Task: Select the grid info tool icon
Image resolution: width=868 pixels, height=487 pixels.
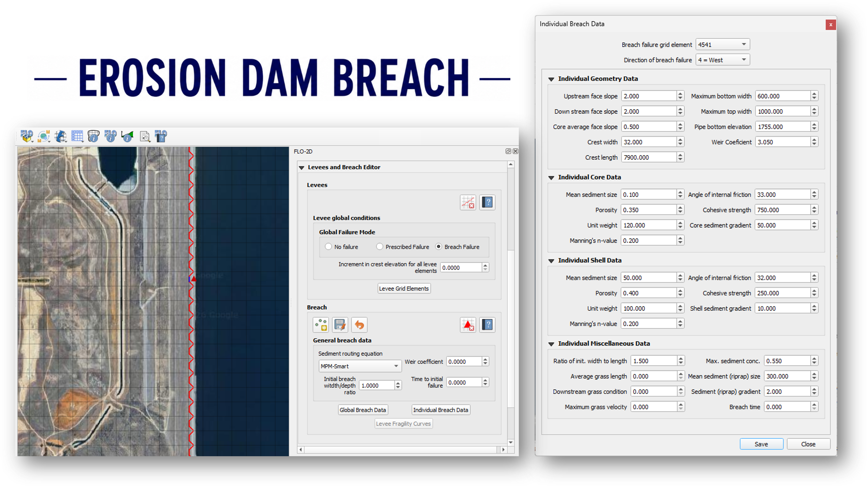Action: click(x=93, y=136)
